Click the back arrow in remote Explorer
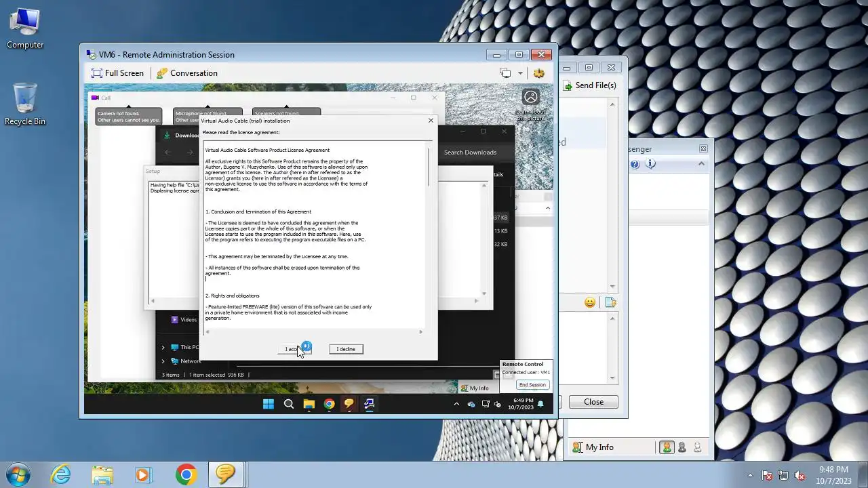Screen dimensions: 868x488 [x=168, y=152]
